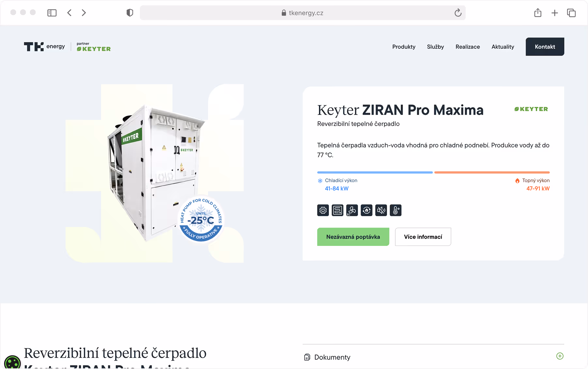588x369 pixels.
Task: Click the Dokumenty label
Action: 332,357
